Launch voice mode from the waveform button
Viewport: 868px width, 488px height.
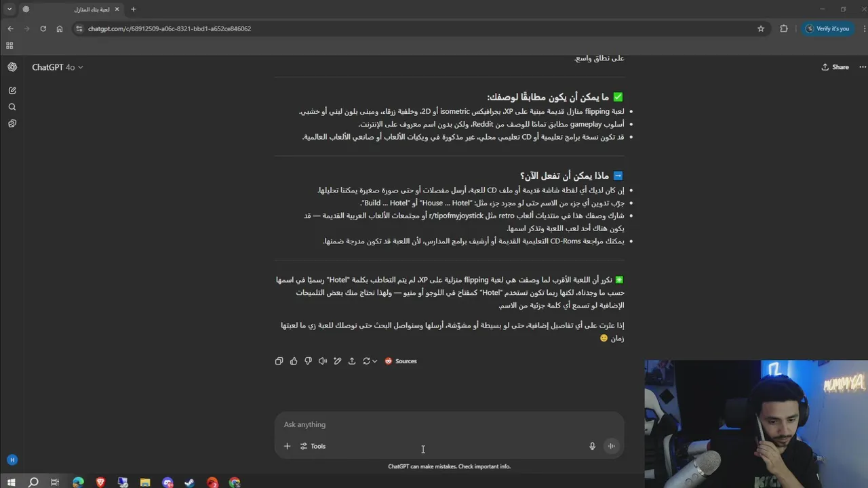[612, 446]
